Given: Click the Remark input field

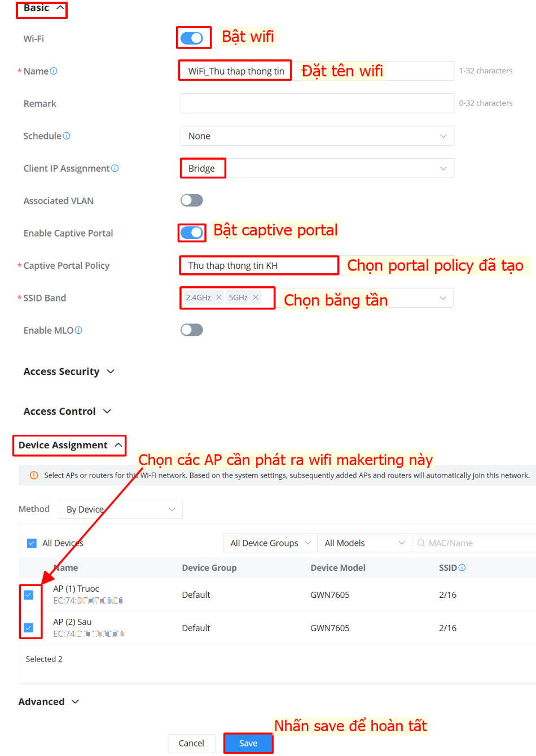Looking at the screenshot, I should [317, 103].
